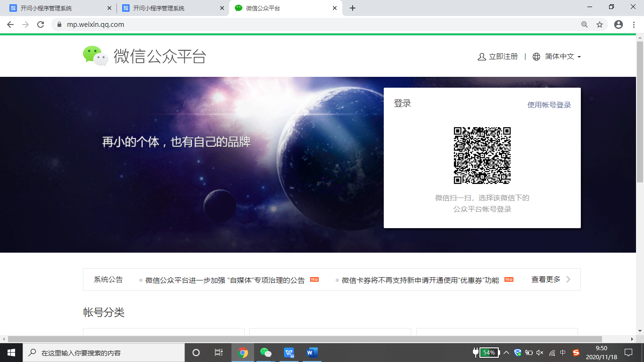Click the user icon beside 立即注册
Viewport: 644px width, 362px height.
tap(482, 57)
